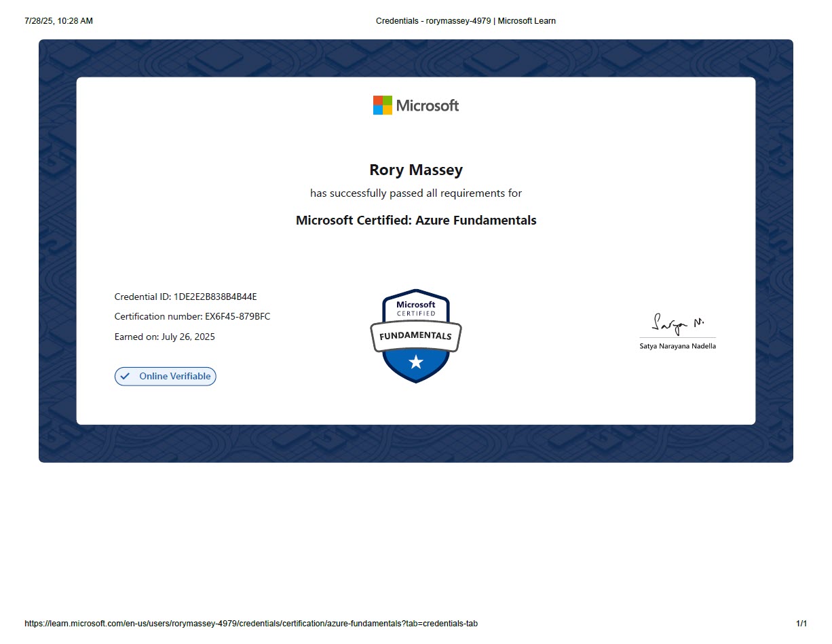Click the handwritten signature image
The height and width of the screenshot is (644, 832).
point(677,324)
